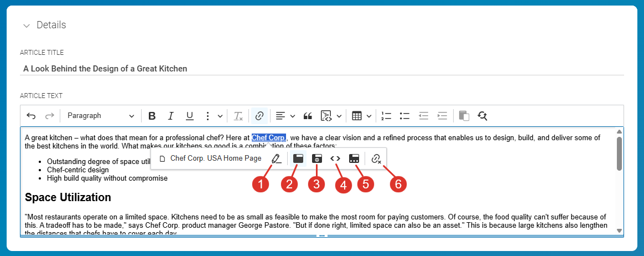Open find and replace tool
The image size is (644, 256).
tap(482, 116)
